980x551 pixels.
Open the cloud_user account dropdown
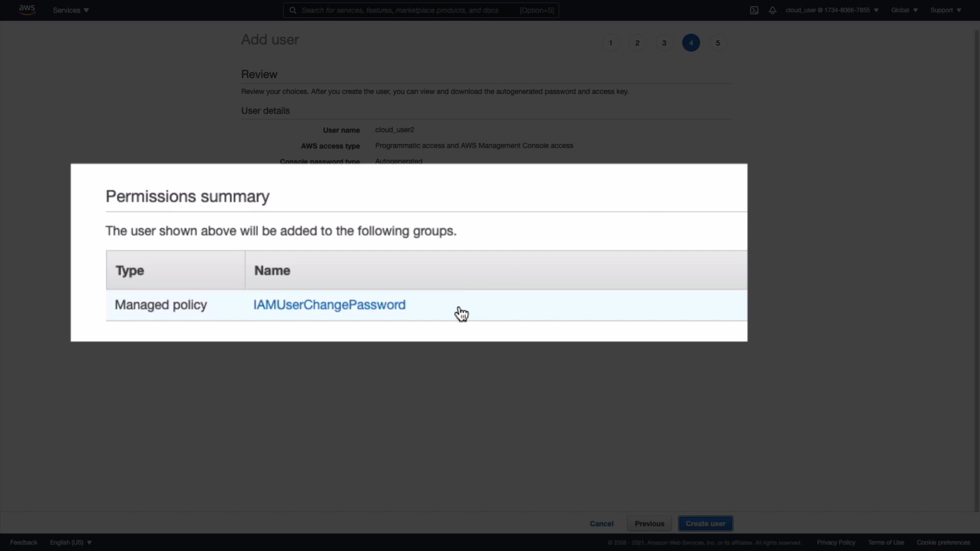click(831, 10)
